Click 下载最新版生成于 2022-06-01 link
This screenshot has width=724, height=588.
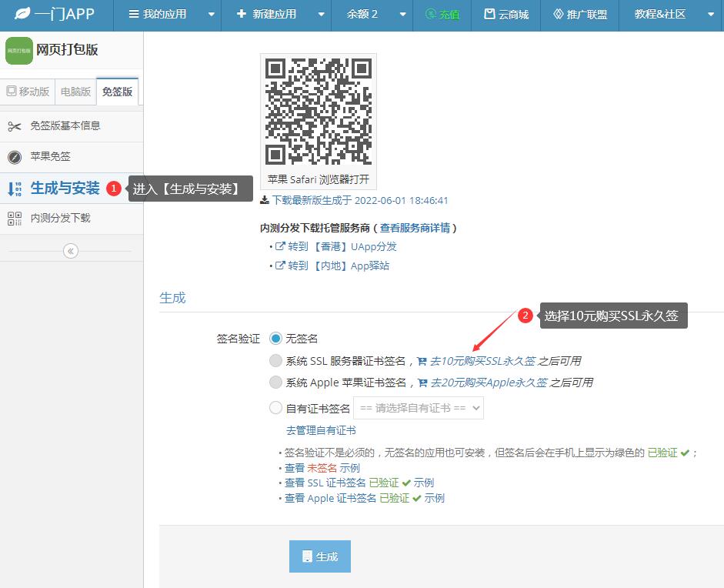coord(359,200)
